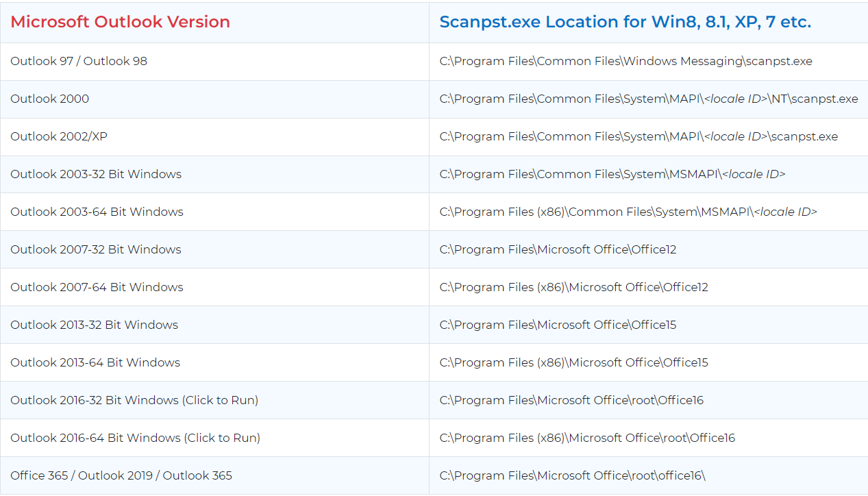The image size is (868, 496).
Task: Select 'Office 365 / Outlook 2019 / Outlook 365'
Action: 121,475
